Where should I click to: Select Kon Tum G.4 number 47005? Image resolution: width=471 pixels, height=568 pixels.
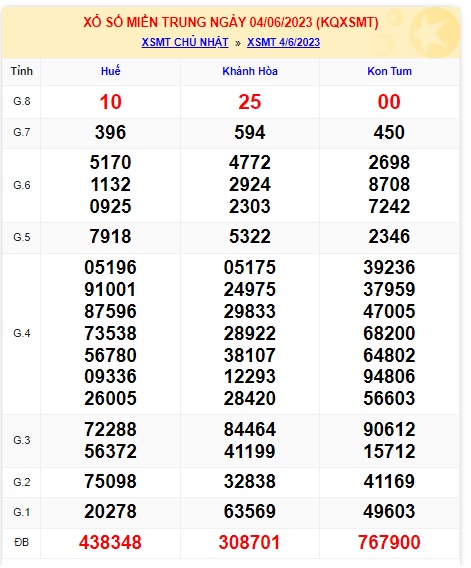point(389,312)
